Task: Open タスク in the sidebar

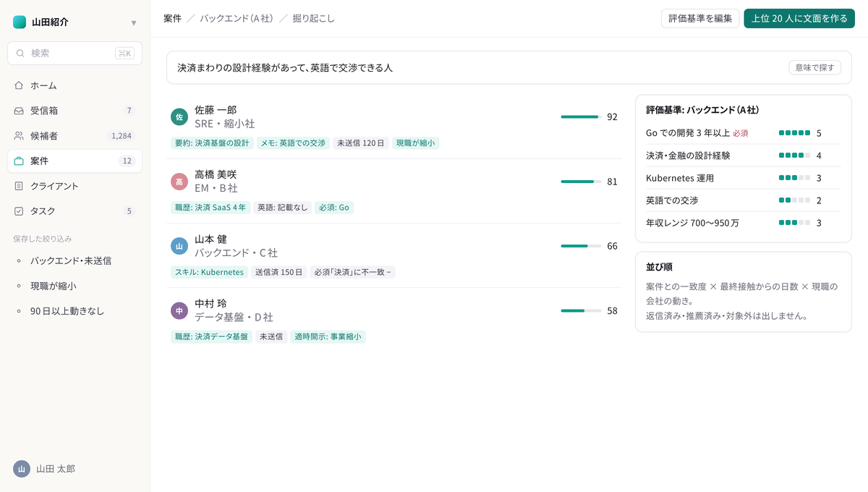Action: pos(75,211)
